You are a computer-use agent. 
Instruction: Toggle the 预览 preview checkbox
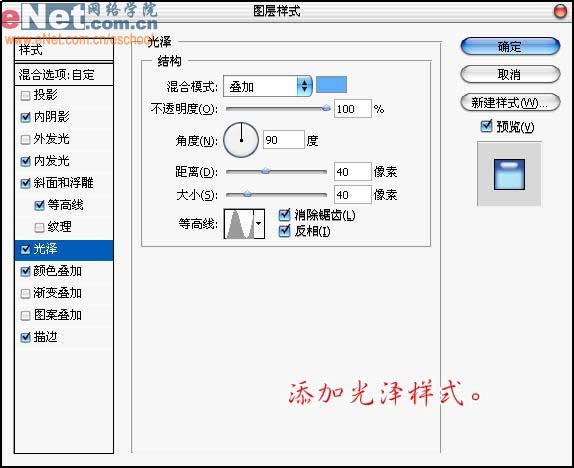[486, 126]
